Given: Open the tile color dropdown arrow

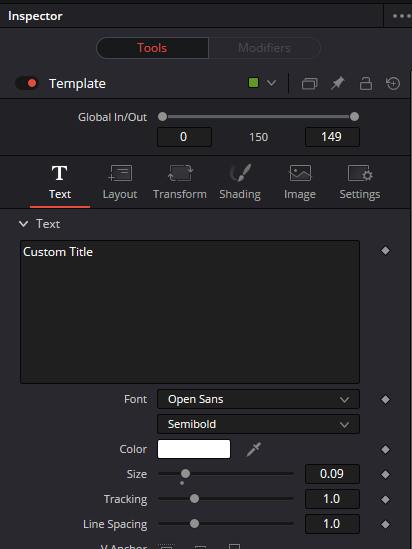Looking at the screenshot, I should [x=272, y=83].
